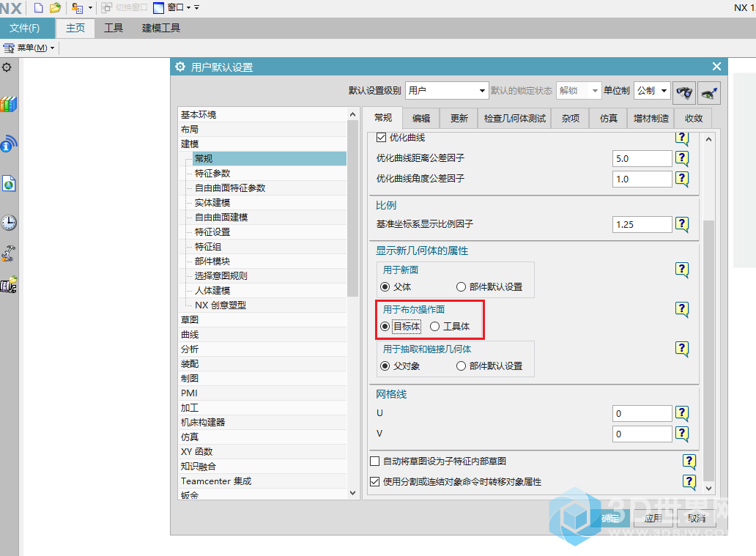The image size is (756, 556).
Task: Click the binoculars search defaults icon
Action: [684, 92]
